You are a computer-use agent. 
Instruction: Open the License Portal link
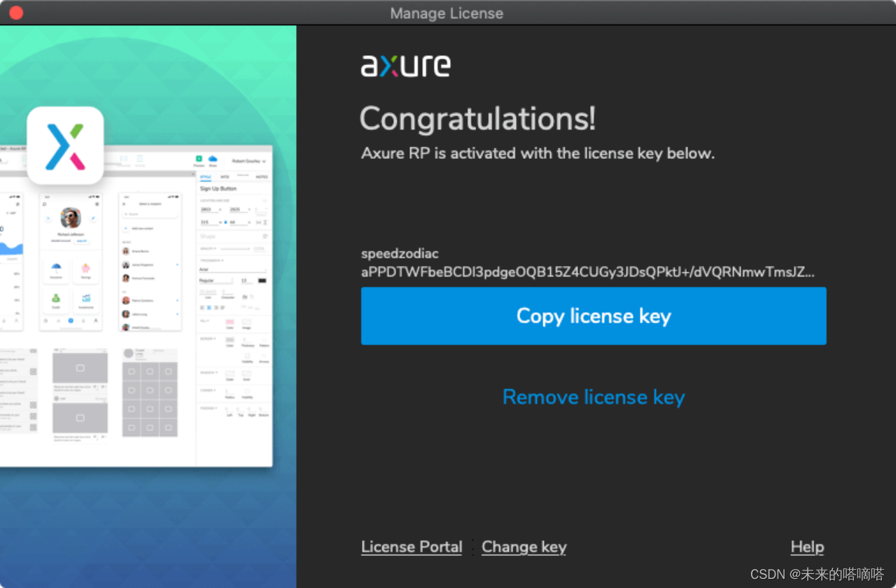412,547
